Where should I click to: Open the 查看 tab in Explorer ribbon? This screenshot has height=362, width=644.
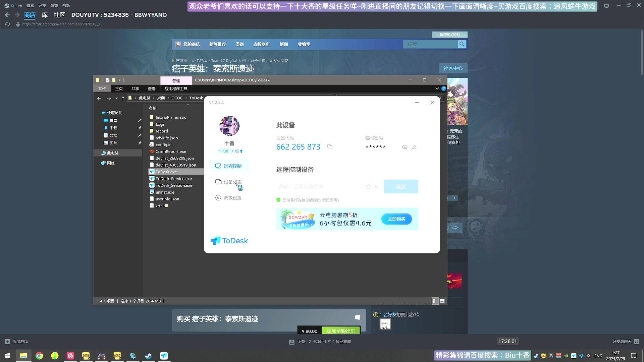(x=152, y=88)
